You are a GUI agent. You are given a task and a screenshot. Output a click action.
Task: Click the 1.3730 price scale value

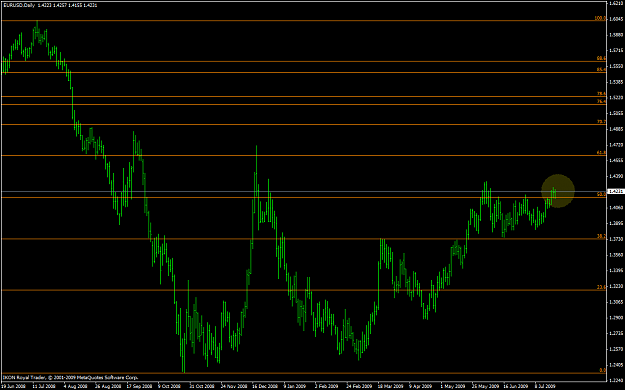point(616,239)
